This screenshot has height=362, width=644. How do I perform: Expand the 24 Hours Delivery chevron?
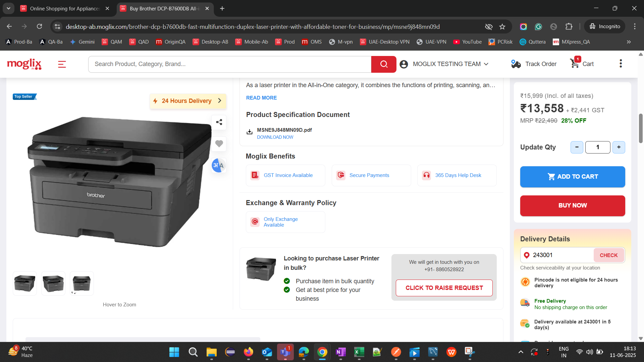(220, 101)
